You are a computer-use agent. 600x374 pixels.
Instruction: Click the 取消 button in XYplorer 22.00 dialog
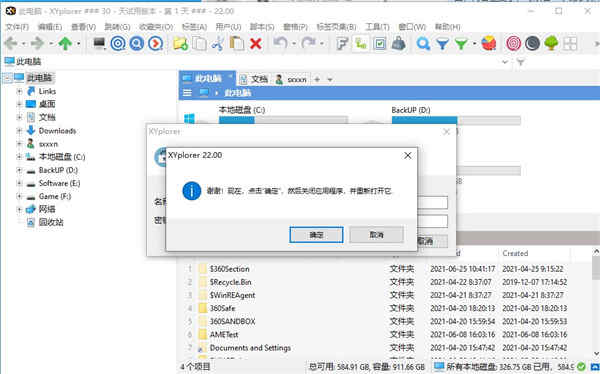[377, 235]
